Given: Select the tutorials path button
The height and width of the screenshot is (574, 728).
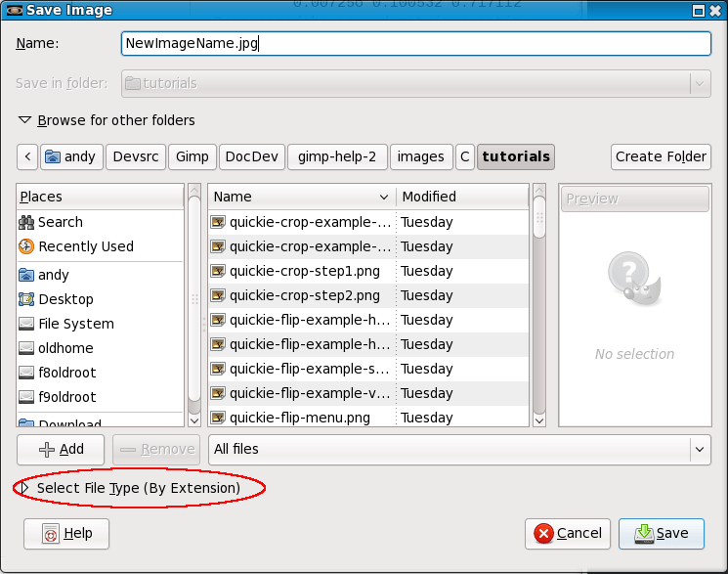Looking at the screenshot, I should [516, 156].
